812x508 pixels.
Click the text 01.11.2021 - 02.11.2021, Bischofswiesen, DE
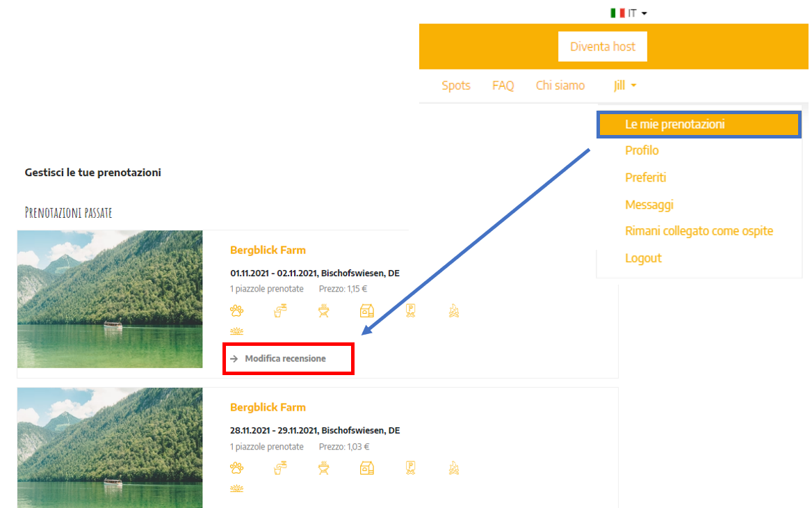315,273
